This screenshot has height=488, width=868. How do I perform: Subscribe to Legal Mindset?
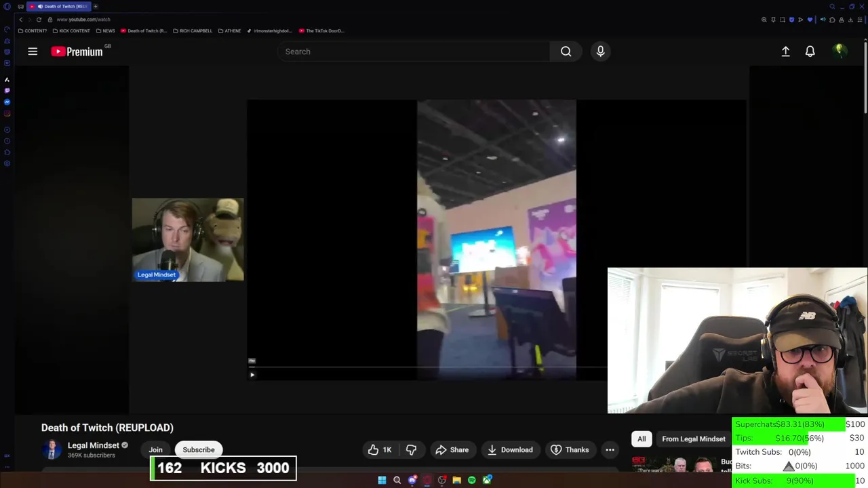pos(199,450)
